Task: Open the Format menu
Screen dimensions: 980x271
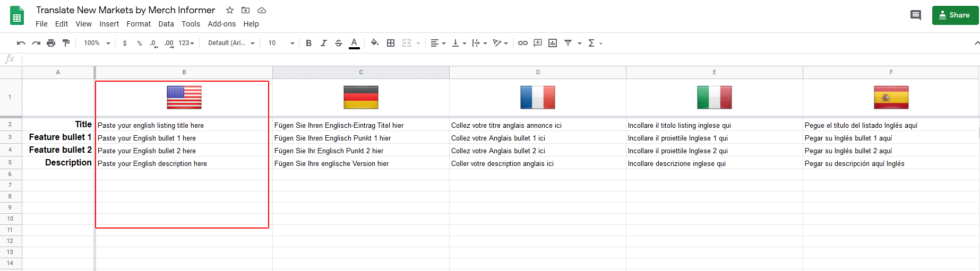Action: pyautogui.click(x=139, y=24)
